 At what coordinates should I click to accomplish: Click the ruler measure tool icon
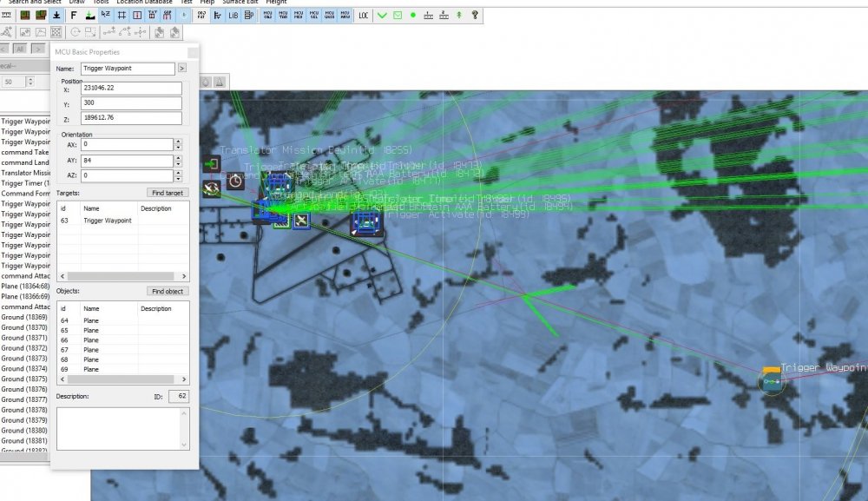coord(6,15)
